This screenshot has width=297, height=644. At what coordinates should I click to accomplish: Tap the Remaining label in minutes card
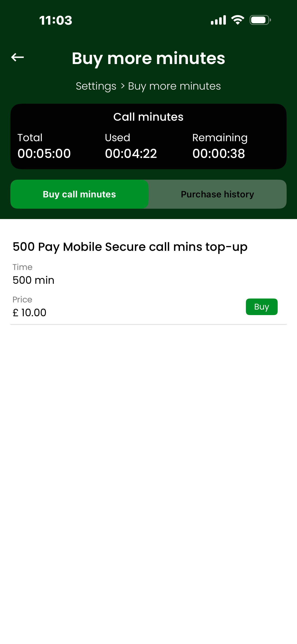click(220, 138)
